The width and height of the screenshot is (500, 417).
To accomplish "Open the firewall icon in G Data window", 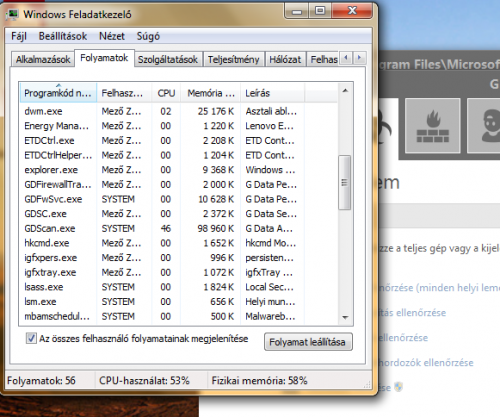I will [433, 126].
